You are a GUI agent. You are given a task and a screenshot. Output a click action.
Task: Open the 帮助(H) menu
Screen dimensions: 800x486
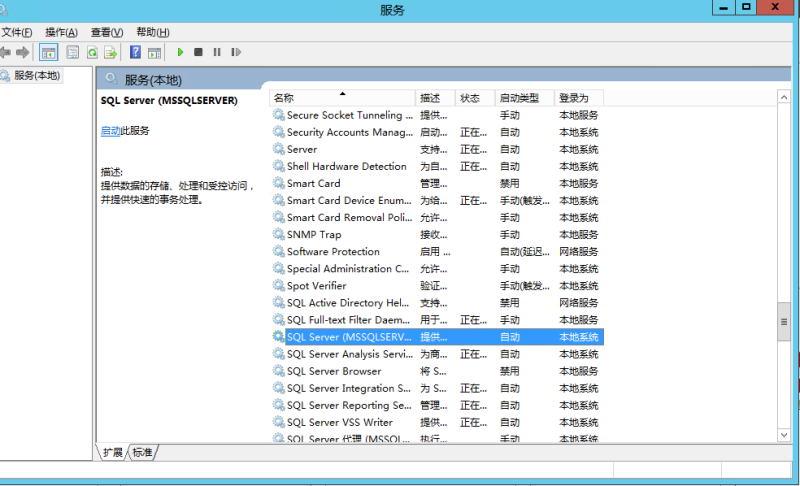click(153, 32)
